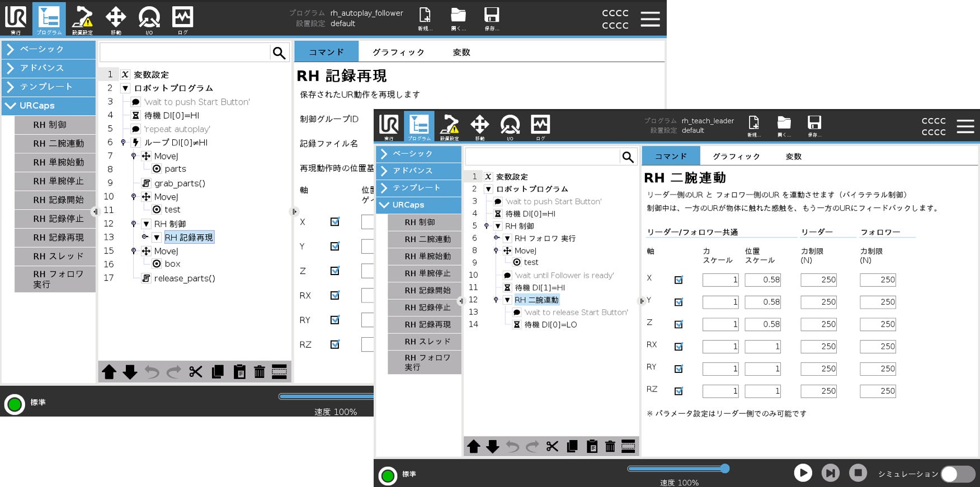This screenshot has height=487, width=980.
Task: Switch to グラフィック tab in the rh_teach_leader window
Action: coord(736,157)
